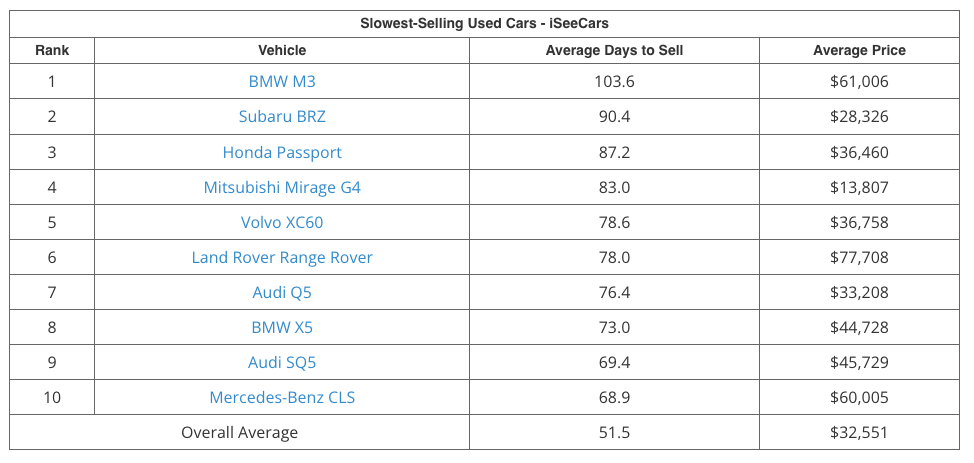Viewport: 974px width, 463px height.
Task: Open the Audi SQ5 link
Action: pos(282,363)
